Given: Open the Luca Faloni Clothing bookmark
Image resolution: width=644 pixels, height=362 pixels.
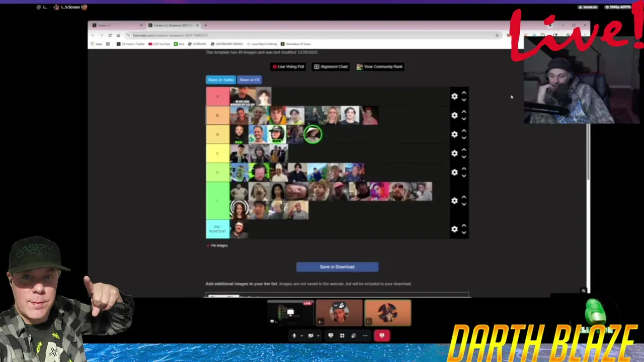Looking at the screenshot, I should [262, 44].
